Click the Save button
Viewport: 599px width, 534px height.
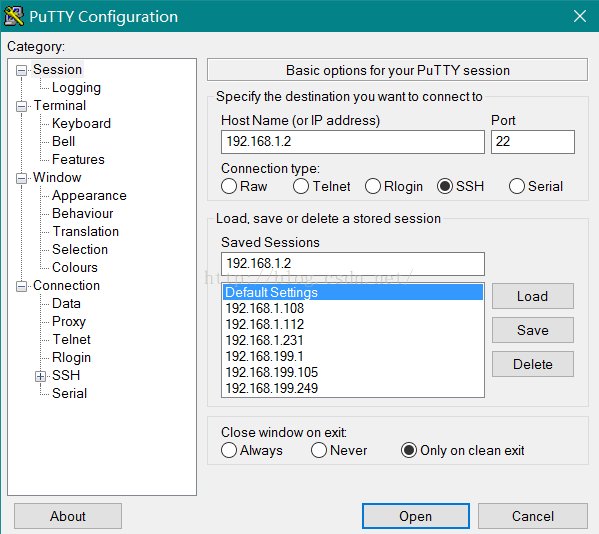coord(533,330)
